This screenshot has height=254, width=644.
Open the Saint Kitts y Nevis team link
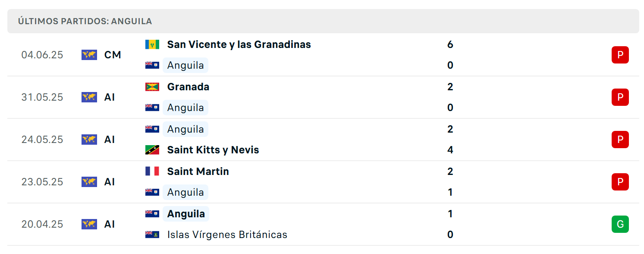tap(213, 150)
